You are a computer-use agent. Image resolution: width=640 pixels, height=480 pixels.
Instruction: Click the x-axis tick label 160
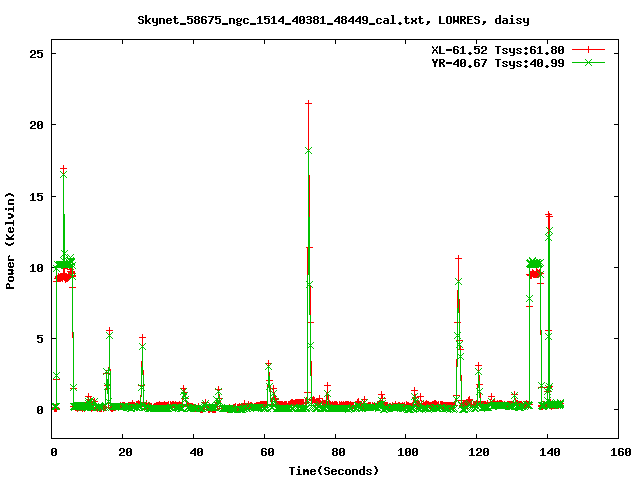(621, 452)
